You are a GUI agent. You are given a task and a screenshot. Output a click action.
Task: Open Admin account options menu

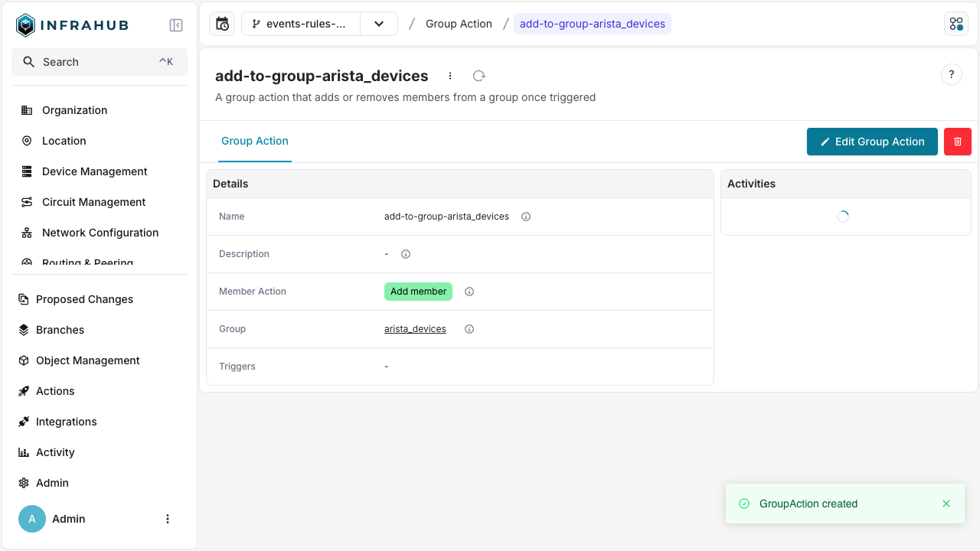click(168, 519)
